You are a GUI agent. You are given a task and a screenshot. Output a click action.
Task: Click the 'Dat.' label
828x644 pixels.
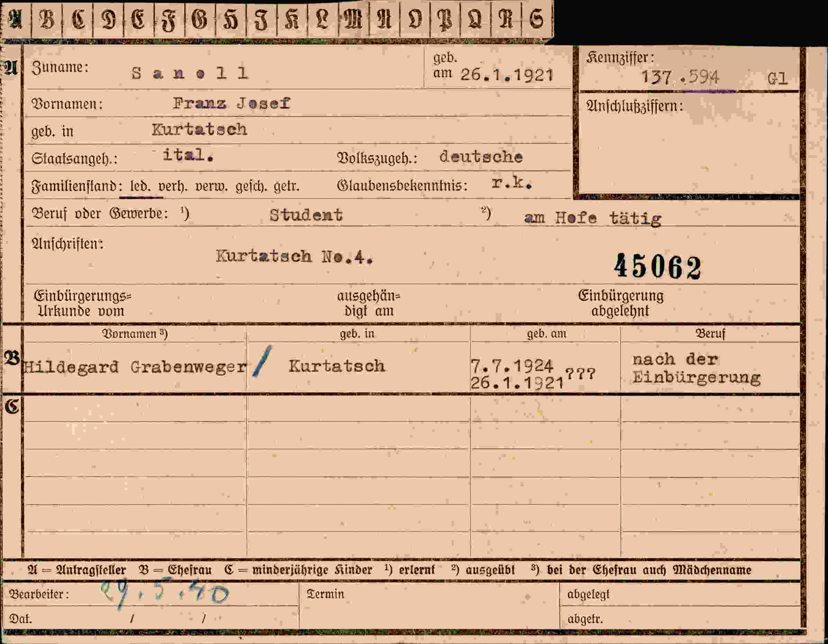pos(20,619)
